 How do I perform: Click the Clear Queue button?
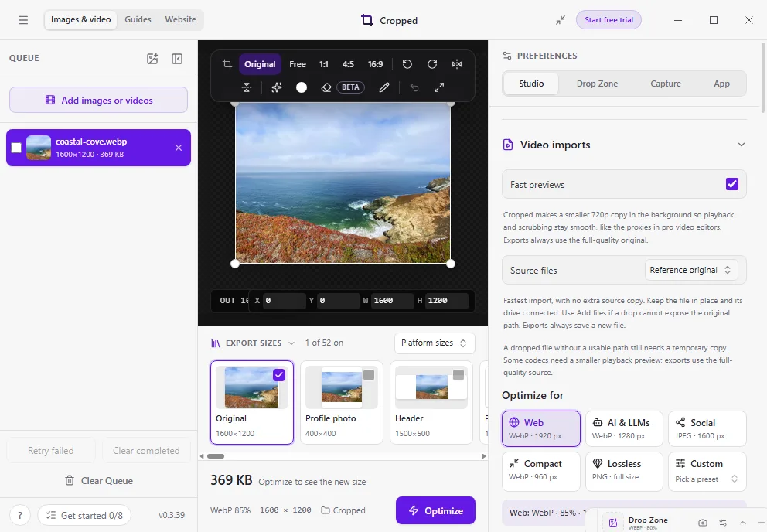point(98,481)
